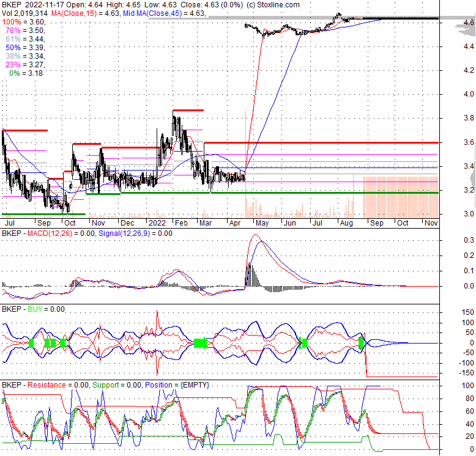Image resolution: width=476 pixels, height=456 pixels.
Task: Click the Signal(12,26,9) = 0.00 label
Action: [x=135, y=234]
